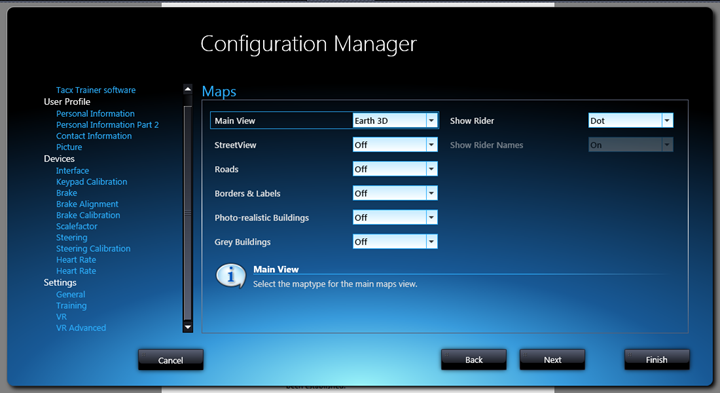Open the StreetView dropdown
This screenshot has width=720, height=393.
coord(395,145)
